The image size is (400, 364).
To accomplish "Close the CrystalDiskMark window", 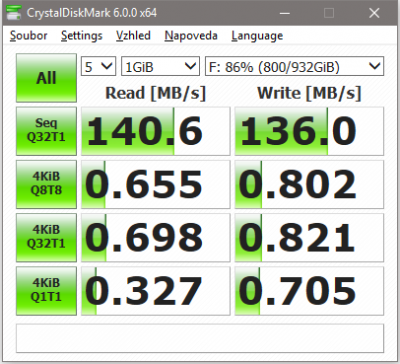I will pyautogui.click(x=374, y=13).
